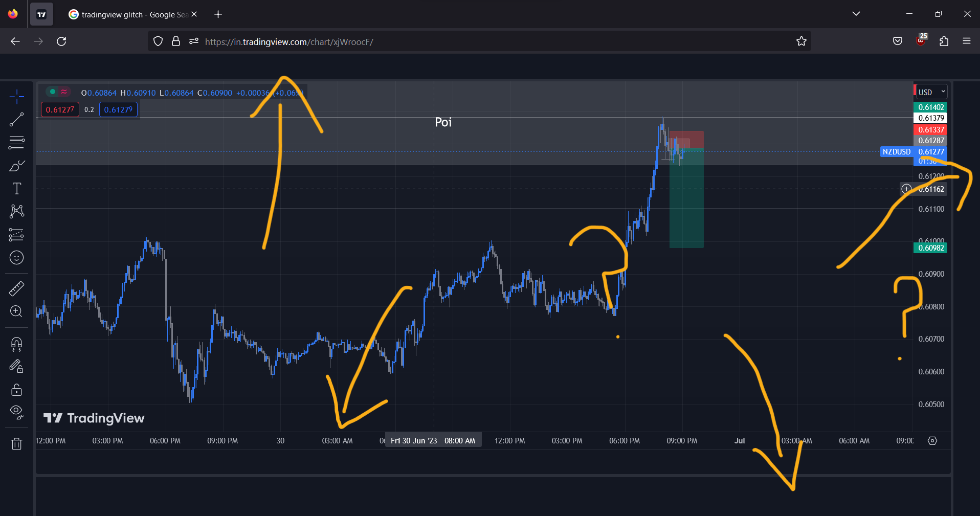980x516 pixels.
Task: Click the red sell button showing 0.61277
Action: pyautogui.click(x=59, y=109)
